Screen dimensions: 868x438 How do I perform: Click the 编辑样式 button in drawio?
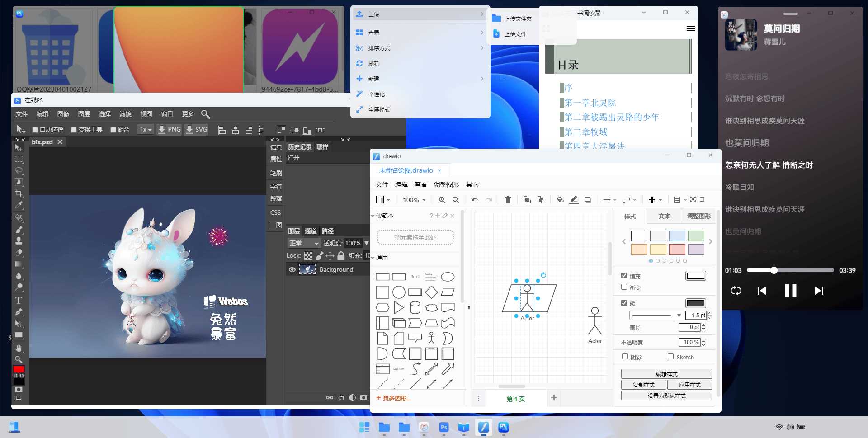pyautogui.click(x=666, y=374)
